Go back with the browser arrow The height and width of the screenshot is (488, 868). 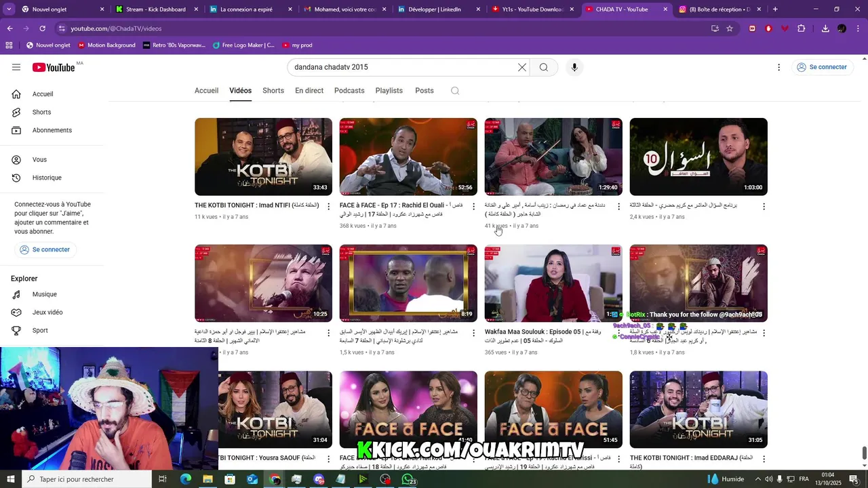9,28
